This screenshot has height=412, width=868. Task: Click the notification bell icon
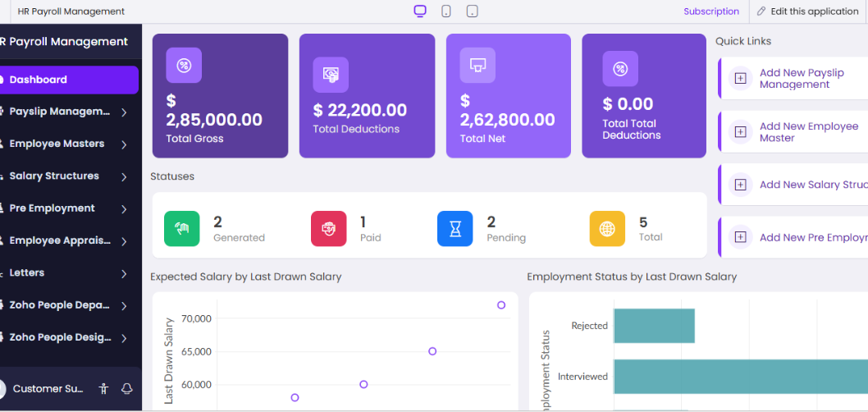(x=126, y=388)
